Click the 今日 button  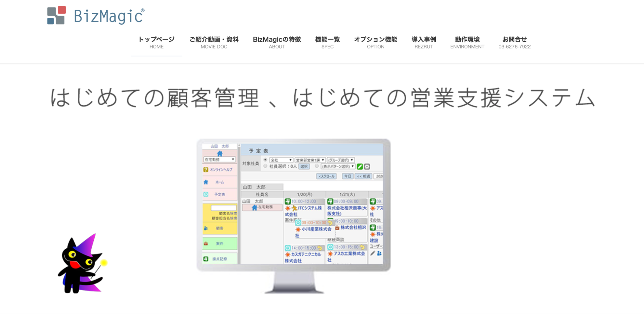click(347, 176)
